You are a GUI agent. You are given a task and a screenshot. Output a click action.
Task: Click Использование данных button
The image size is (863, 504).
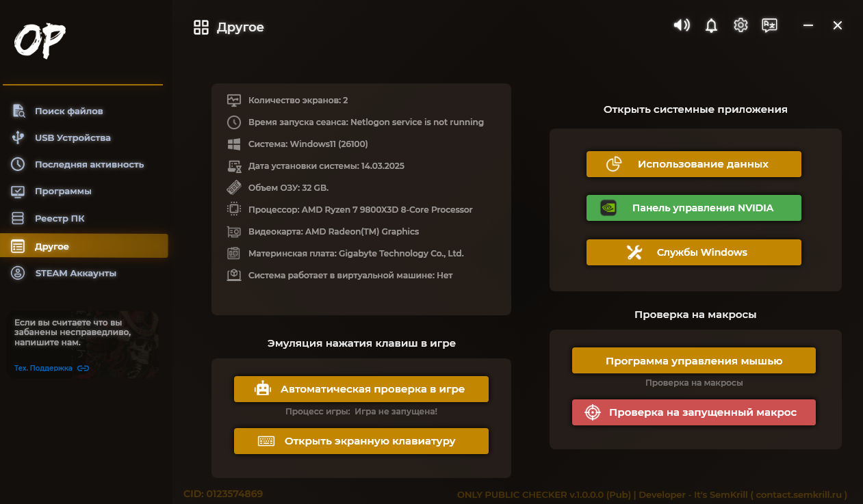pos(693,164)
